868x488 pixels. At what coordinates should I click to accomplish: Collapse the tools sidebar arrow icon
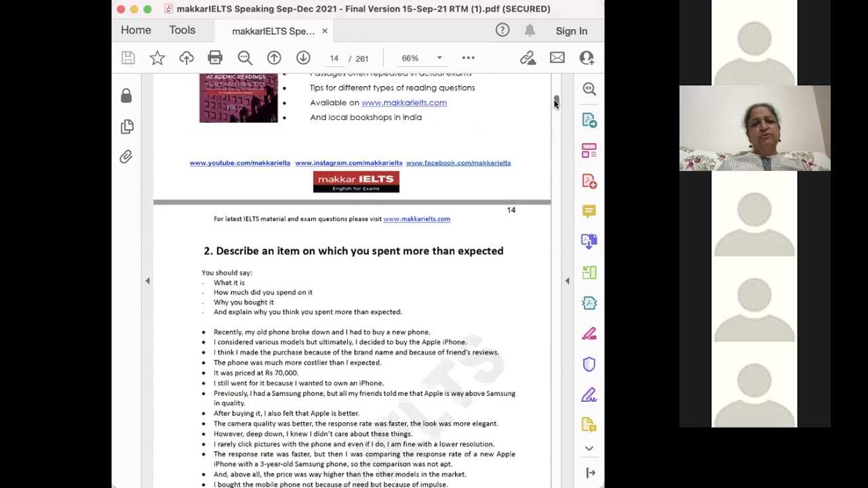[x=591, y=472]
